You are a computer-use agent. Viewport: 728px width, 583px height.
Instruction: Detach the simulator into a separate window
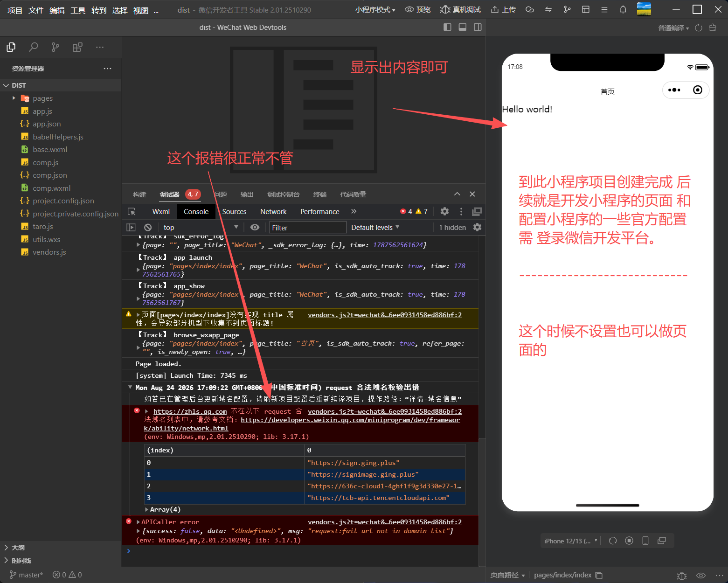[662, 541]
